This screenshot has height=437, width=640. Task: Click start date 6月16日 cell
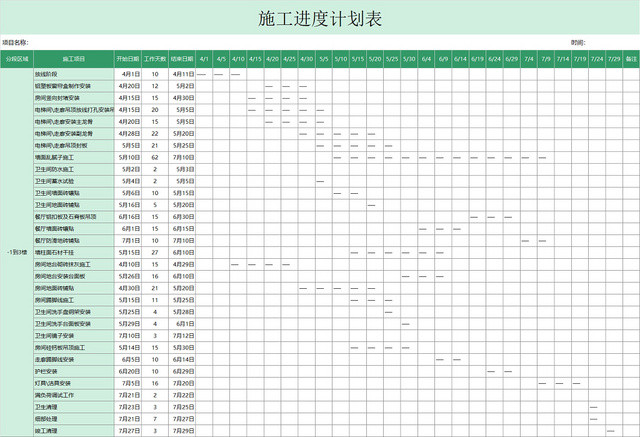128,217
